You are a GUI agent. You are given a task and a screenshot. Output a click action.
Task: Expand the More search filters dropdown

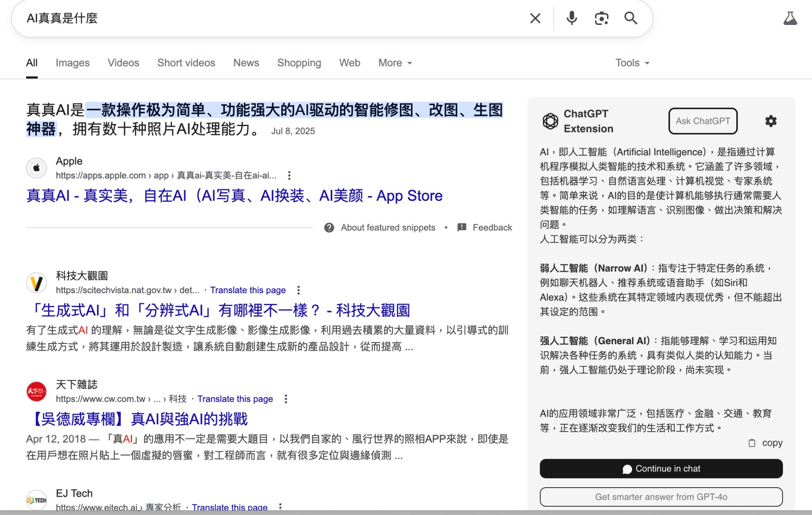(x=395, y=63)
